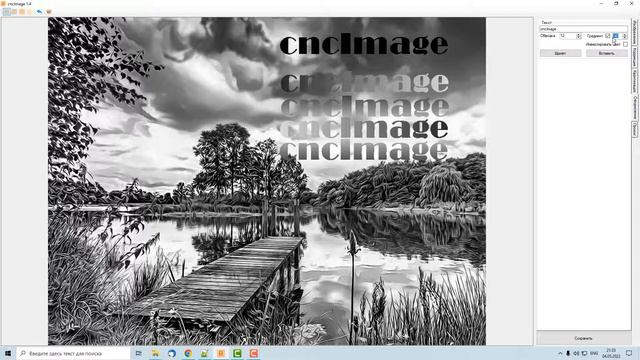This screenshot has width=640, height=360.
Task: Click the highlighted gradient value field
Action: [616, 36]
